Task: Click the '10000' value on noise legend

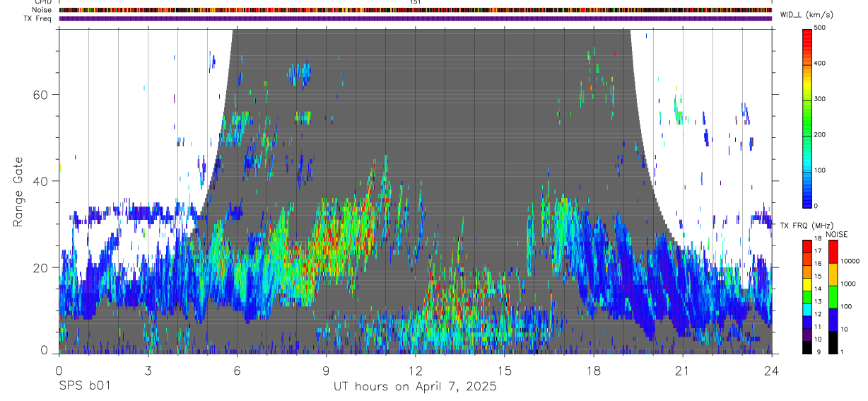Action: 850,261
